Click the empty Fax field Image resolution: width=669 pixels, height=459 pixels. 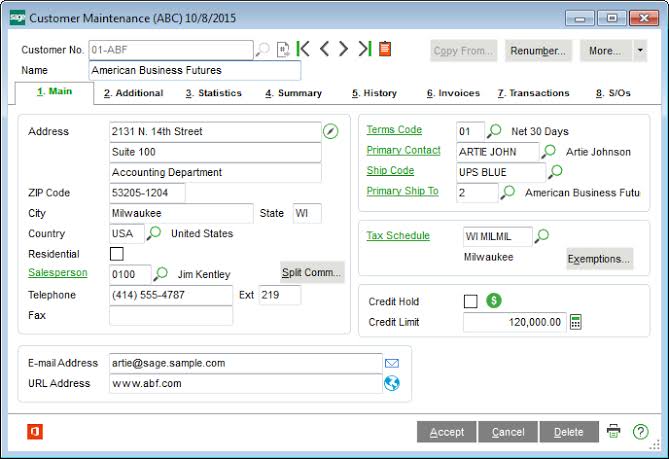[171, 316]
